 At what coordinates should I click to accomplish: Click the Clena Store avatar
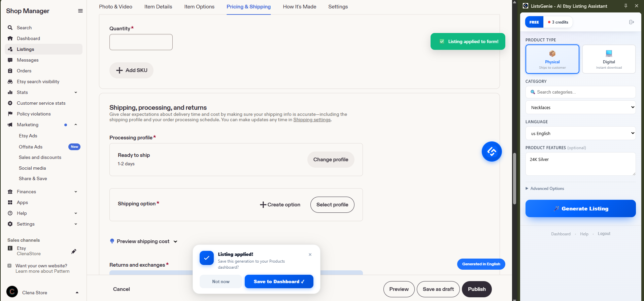12,292
